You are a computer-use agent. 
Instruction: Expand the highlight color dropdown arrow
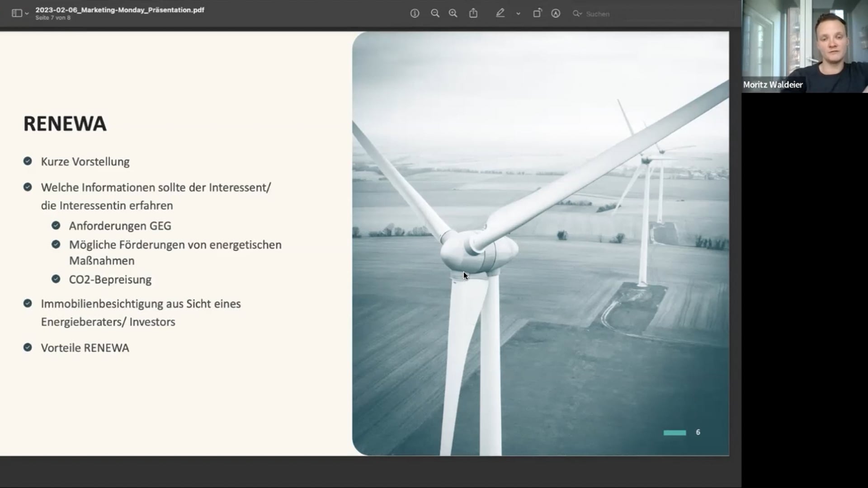(518, 14)
